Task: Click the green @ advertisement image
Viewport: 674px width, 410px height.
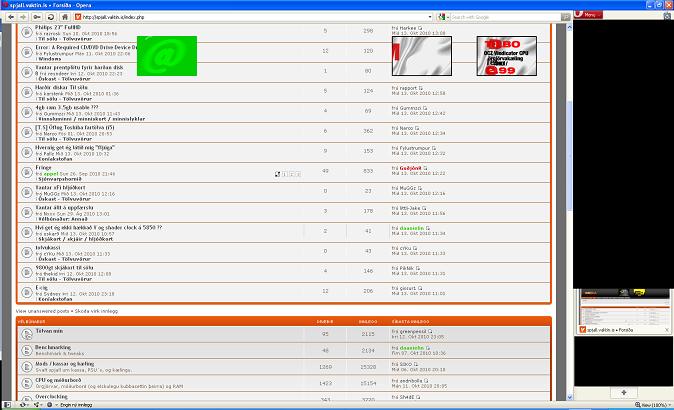Action: tap(166, 55)
